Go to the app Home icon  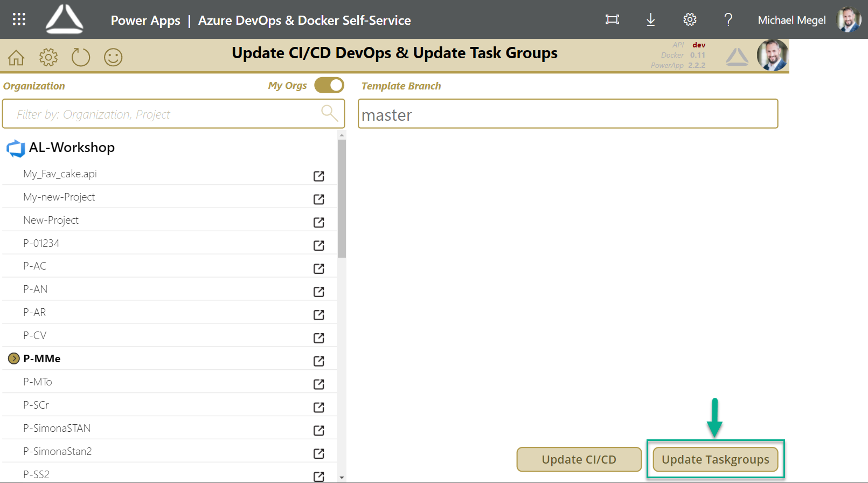16,57
